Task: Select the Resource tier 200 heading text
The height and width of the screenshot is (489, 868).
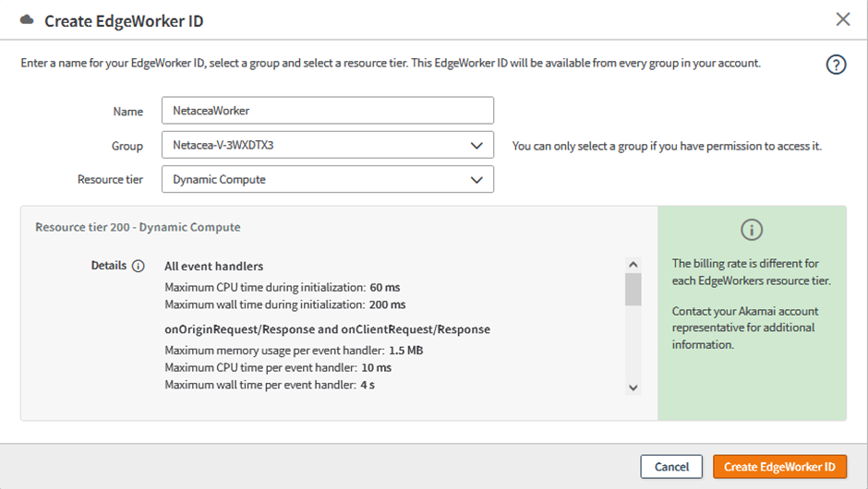Action: click(x=138, y=227)
